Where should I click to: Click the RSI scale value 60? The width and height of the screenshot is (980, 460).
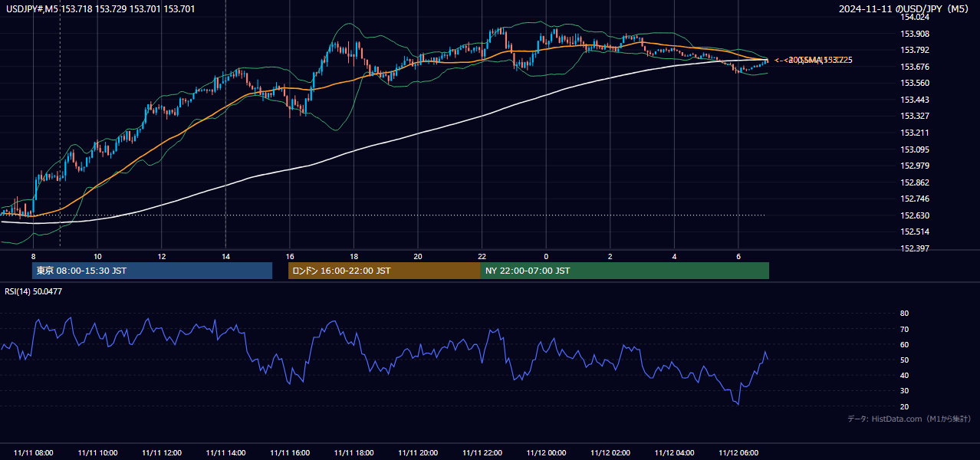(x=904, y=344)
